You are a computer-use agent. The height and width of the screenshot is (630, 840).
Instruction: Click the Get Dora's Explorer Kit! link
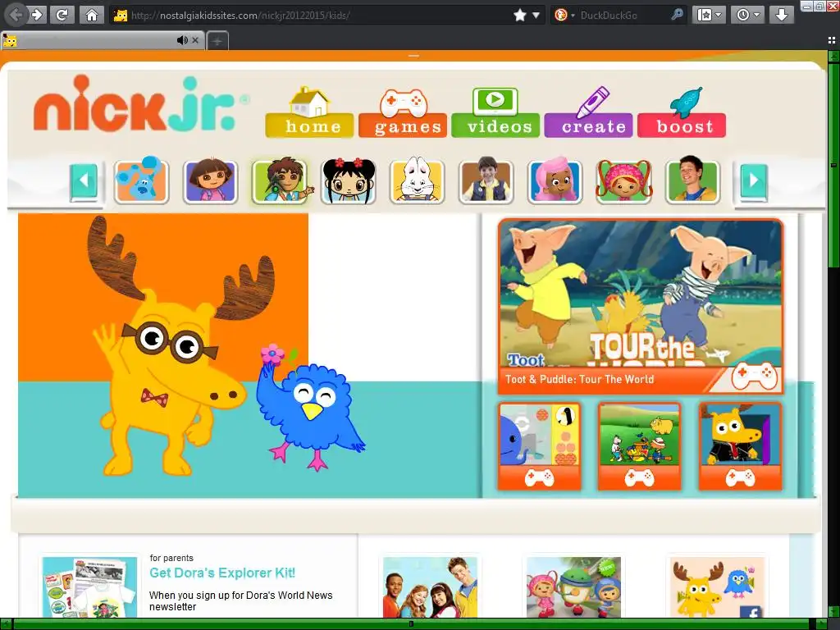(222, 573)
